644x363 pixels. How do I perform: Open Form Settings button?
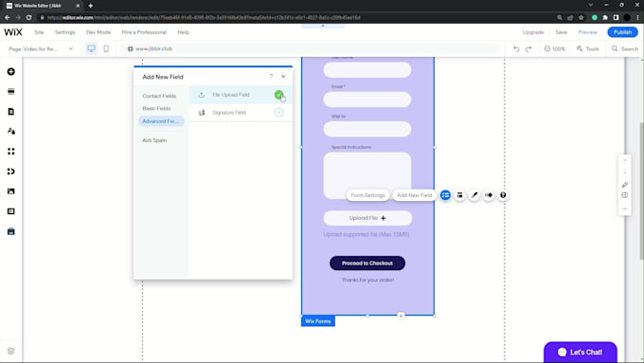367,195
